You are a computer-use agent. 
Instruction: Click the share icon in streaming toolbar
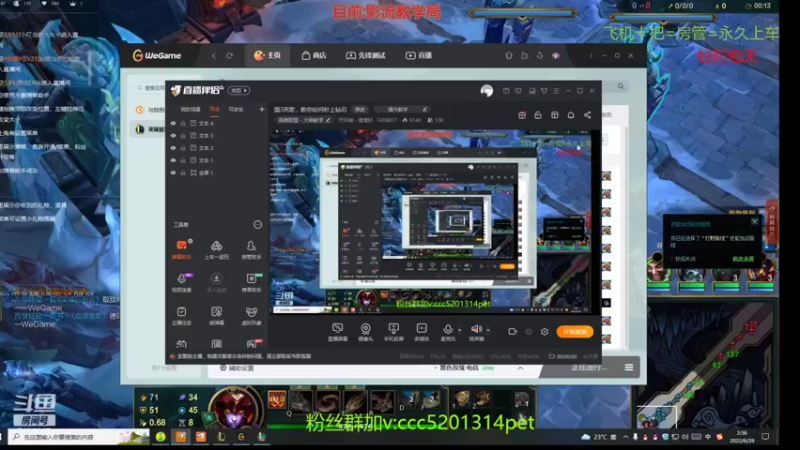click(587, 115)
